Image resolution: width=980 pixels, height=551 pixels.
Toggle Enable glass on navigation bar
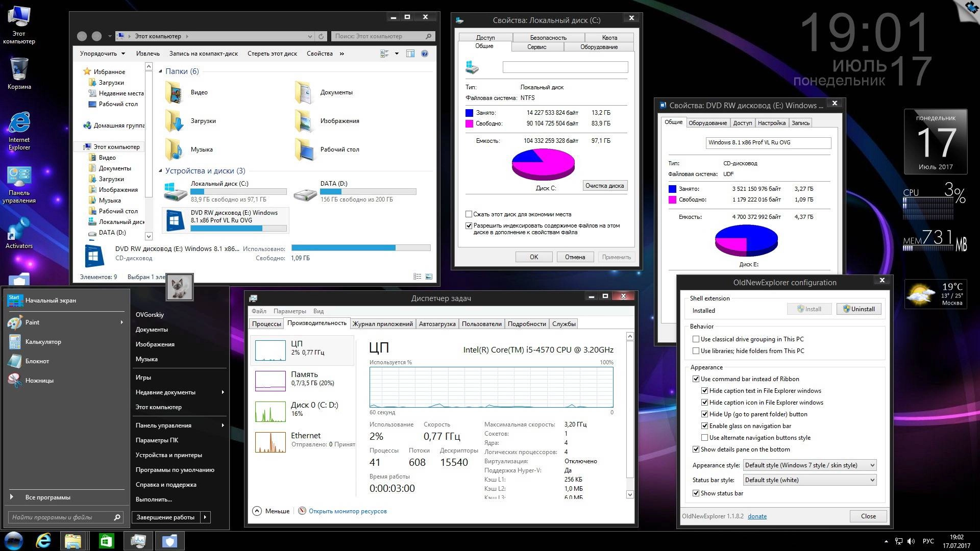tap(704, 426)
